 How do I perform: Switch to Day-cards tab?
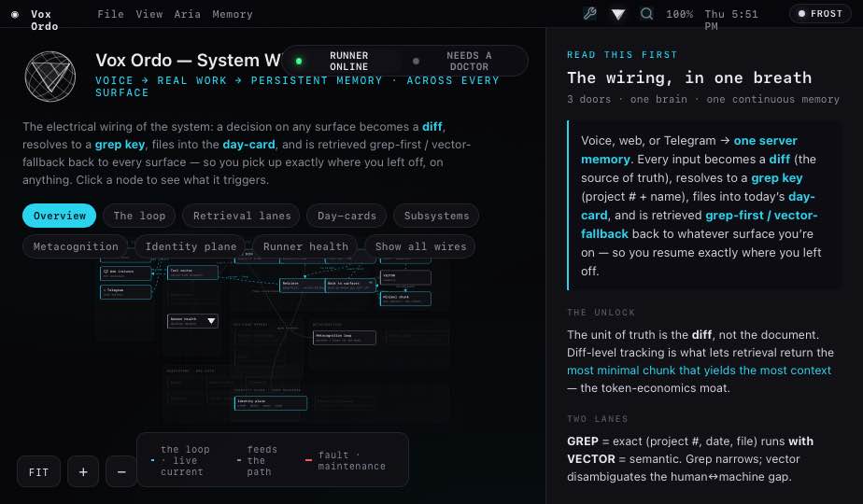[347, 216]
